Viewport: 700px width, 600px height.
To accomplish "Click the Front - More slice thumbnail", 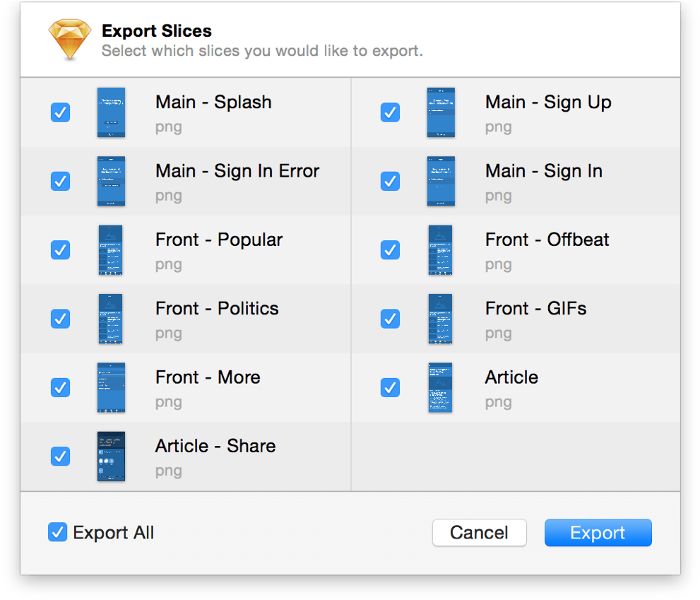I will pos(111,388).
